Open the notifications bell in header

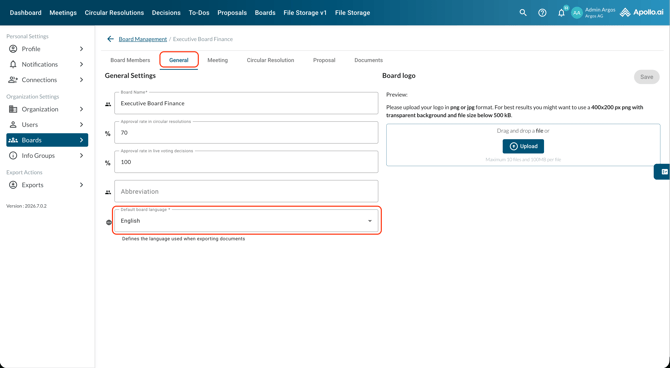click(x=561, y=13)
